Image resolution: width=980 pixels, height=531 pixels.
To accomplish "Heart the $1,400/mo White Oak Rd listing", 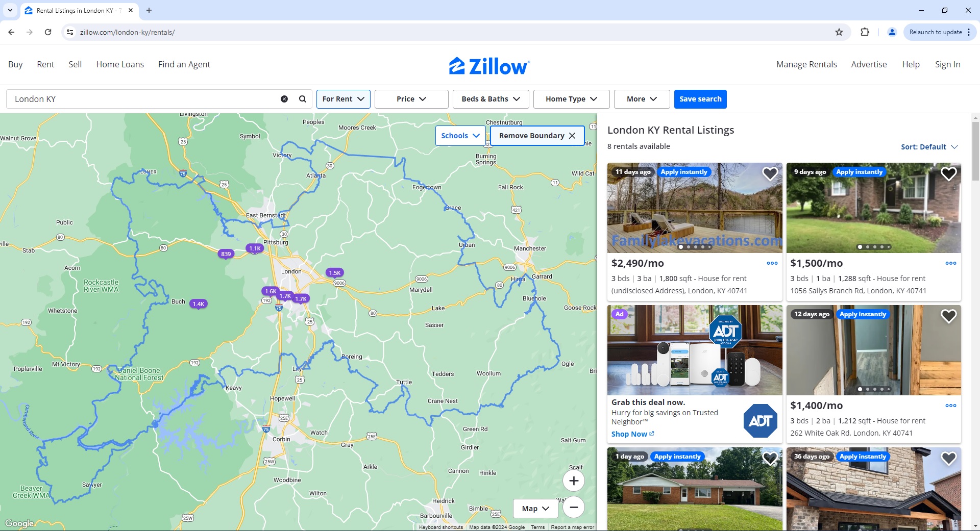I will coord(948,316).
